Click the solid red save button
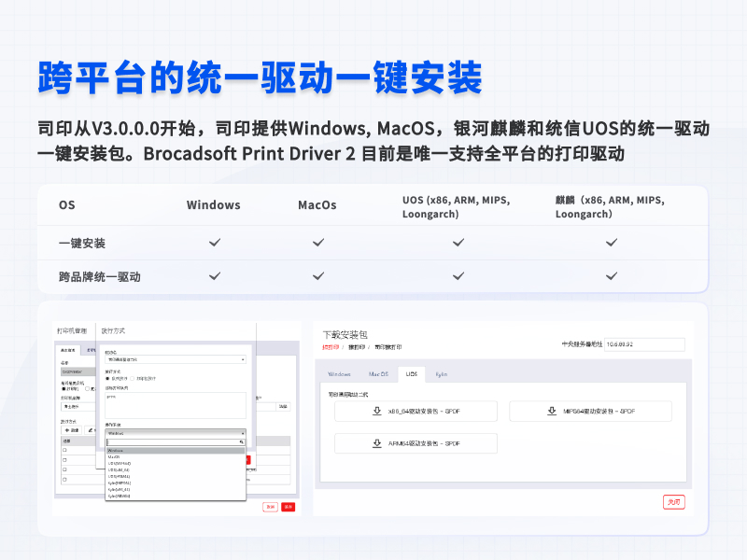 tap(289, 507)
